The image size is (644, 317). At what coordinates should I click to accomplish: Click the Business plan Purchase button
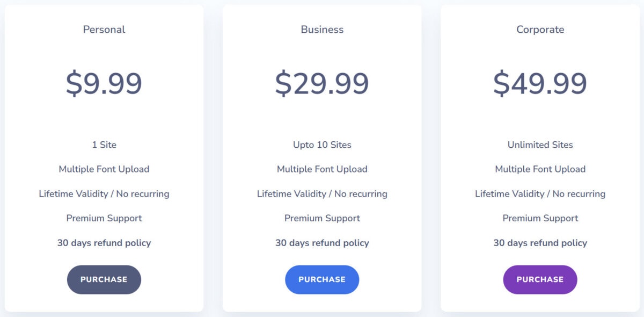click(322, 279)
